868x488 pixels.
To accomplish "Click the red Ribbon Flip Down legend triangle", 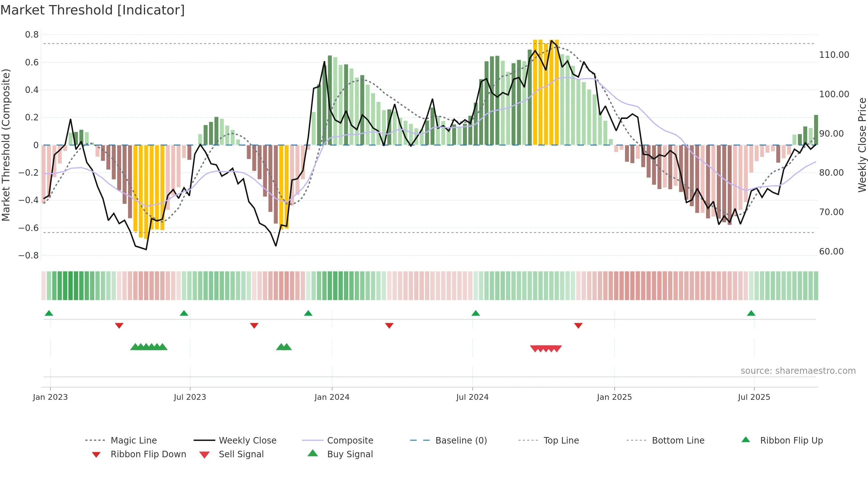I will (x=96, y=455).
